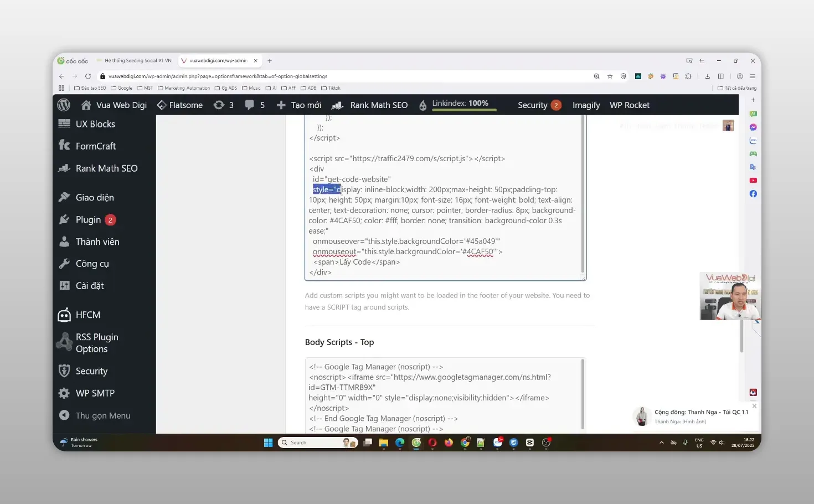Open Thanh Nga Zalo notification
The height and width of the screenshot is (504, 814).
point(695,416)
